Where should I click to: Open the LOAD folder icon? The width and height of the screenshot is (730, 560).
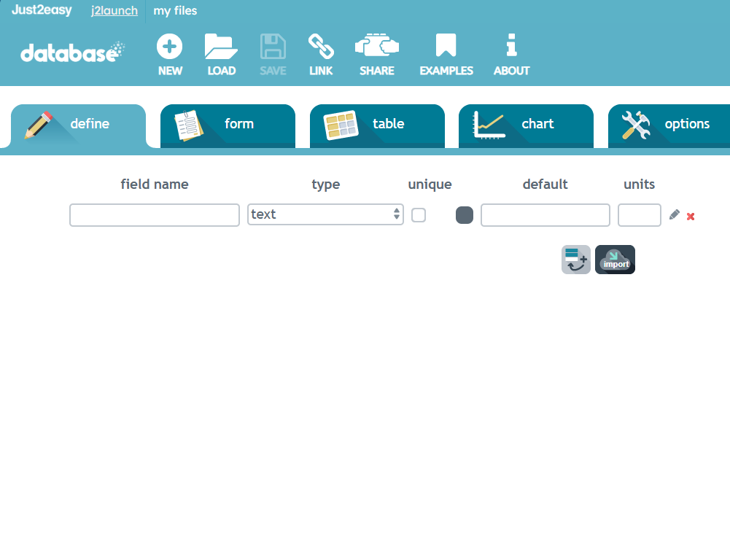point(221,47)
